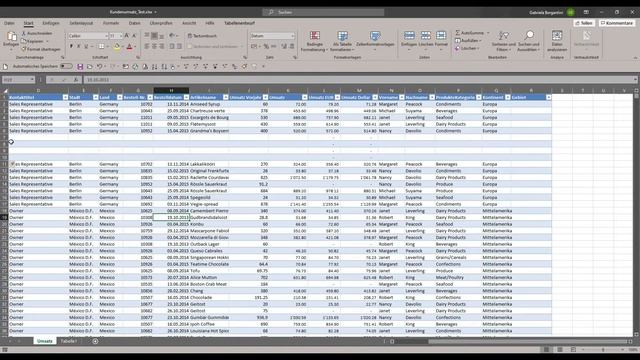Click the zoom slider in status bar
Screen dimensions: 640x360
click(x=603, y=350)
